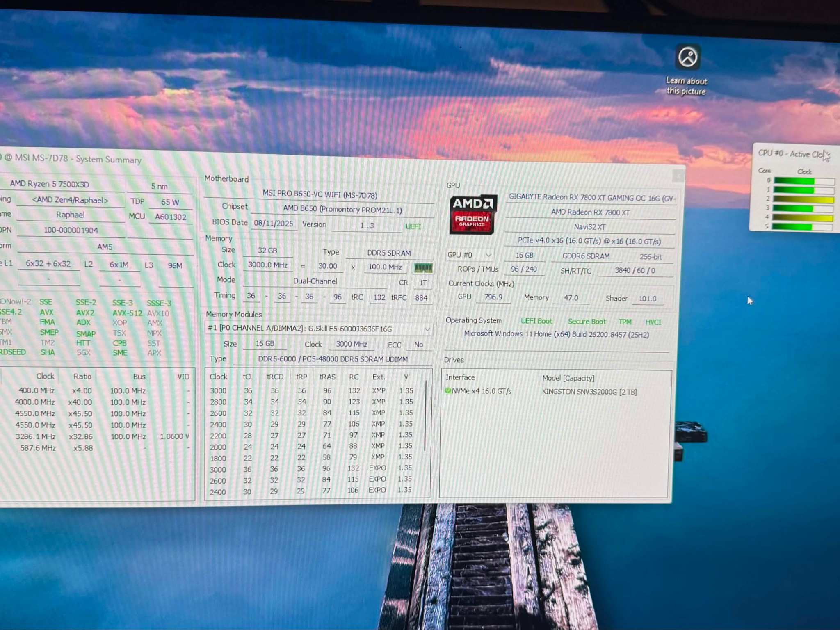Image resolution: width=840 pixels, height=630 pixels.
Task: Click the CR value '1T'
Action: (x=423, y=283)
